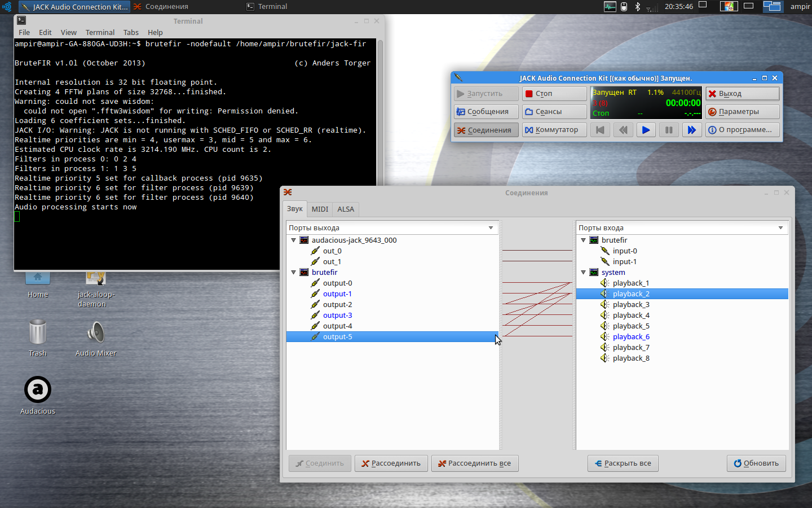This screenshot has height=508, width=812.
Task: Quit QjackCtl with the Выход button
Action: [x=742, y=94]
